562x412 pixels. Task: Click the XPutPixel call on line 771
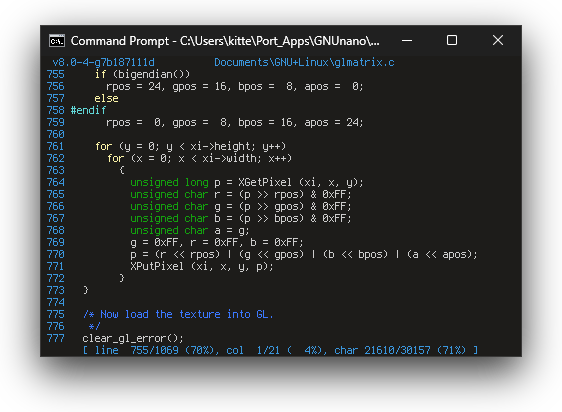pos(201,266)
